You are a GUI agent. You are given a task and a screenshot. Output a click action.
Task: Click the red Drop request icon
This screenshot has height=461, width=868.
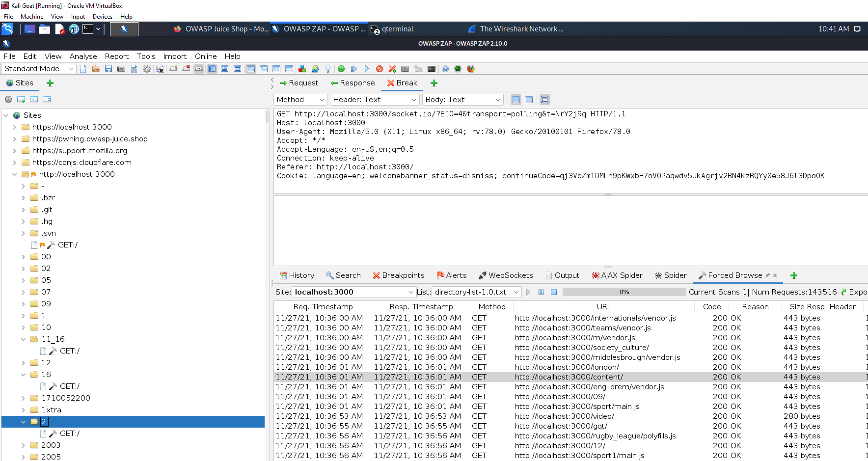tap(380, 69)
